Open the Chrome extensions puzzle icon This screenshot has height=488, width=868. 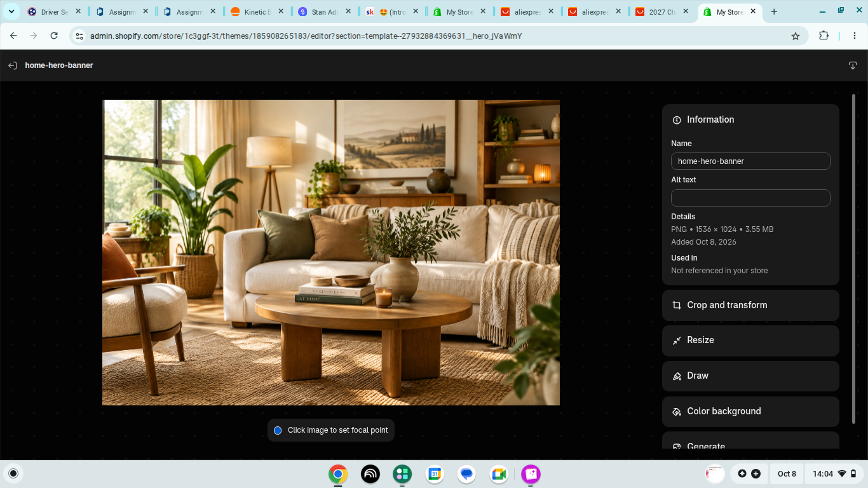[x=824, y=36]
